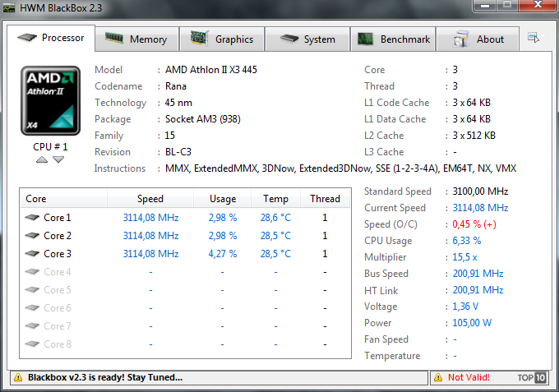Switch to the Memory tab
This screenshot has width=559, height=392.
(x=137, y=39)
